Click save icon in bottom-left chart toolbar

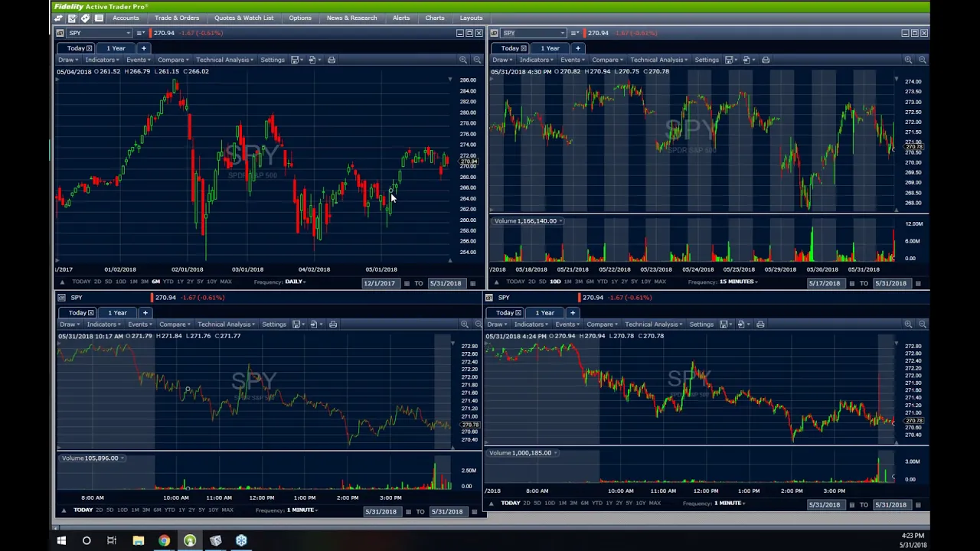tap(296, 324)
